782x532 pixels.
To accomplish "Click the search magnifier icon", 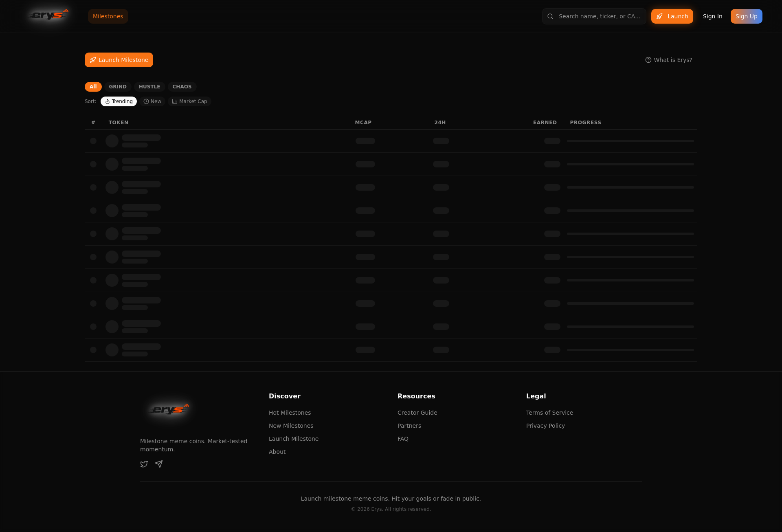I will [551, 16].
